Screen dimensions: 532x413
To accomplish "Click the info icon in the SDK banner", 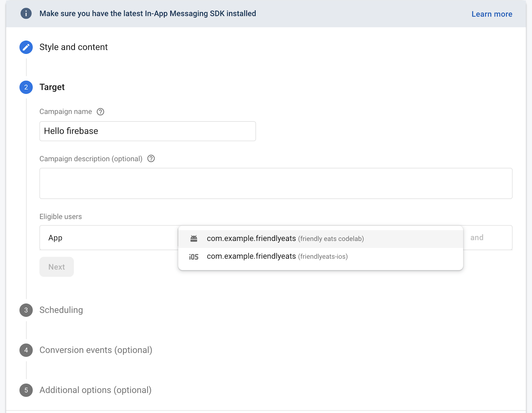I will pos(26,14).
